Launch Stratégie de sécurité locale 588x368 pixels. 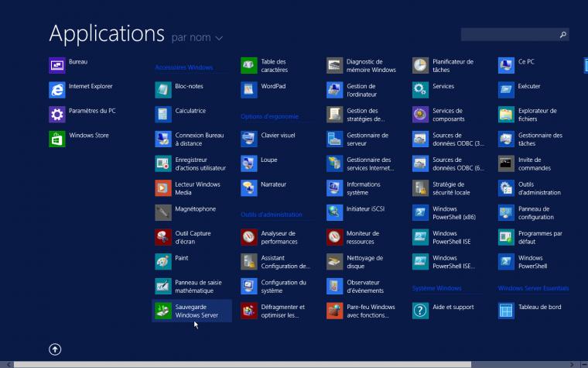420,188
